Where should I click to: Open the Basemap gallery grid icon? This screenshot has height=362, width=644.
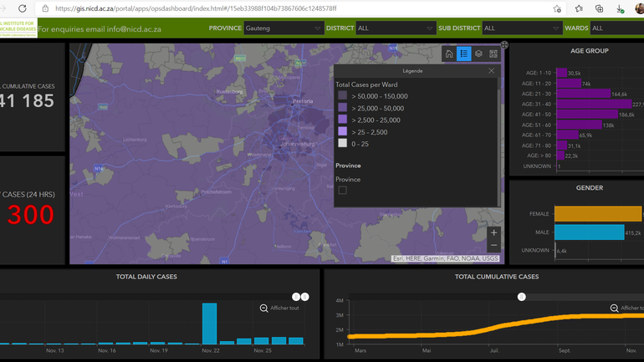pos(493,54)
